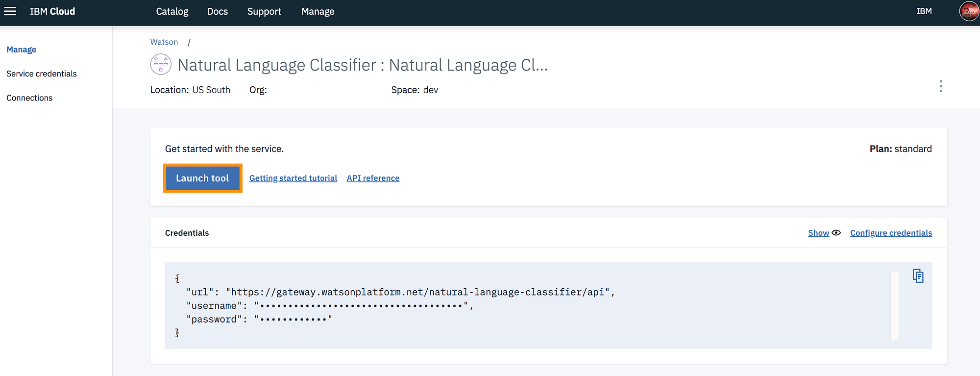Image resolution: width=980 pixels, height=376 pixels.
Task: Open the hamburger navigation menu
Action: click(10, 11)
